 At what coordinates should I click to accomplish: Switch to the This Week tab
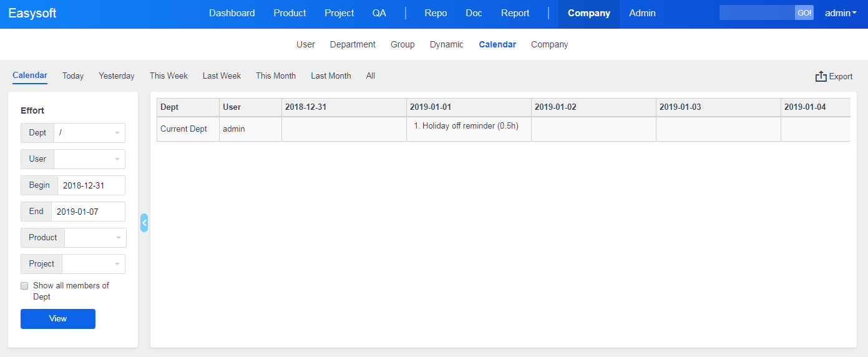point(168,76)
